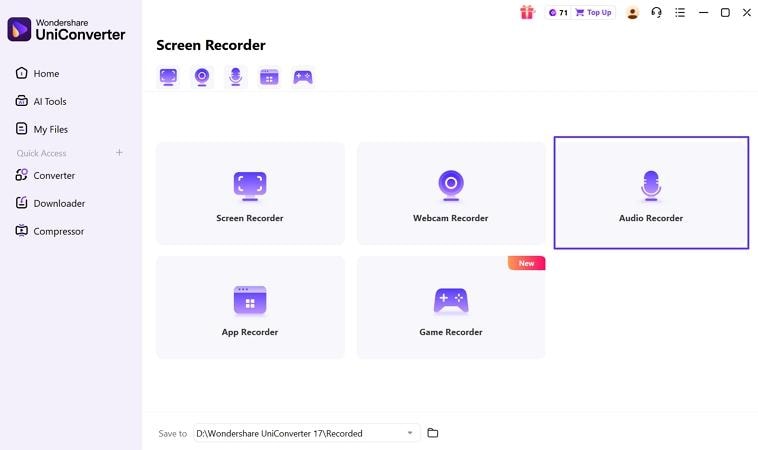Open the Downloader tool
The width and height of the screenshot is (758, 450).
click(x=50, y=203)
